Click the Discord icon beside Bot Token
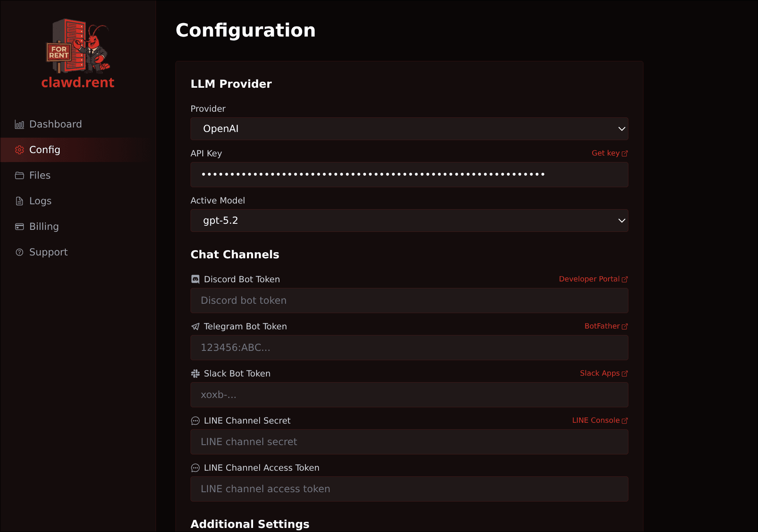758x532 pixels. tap(195, 279)
